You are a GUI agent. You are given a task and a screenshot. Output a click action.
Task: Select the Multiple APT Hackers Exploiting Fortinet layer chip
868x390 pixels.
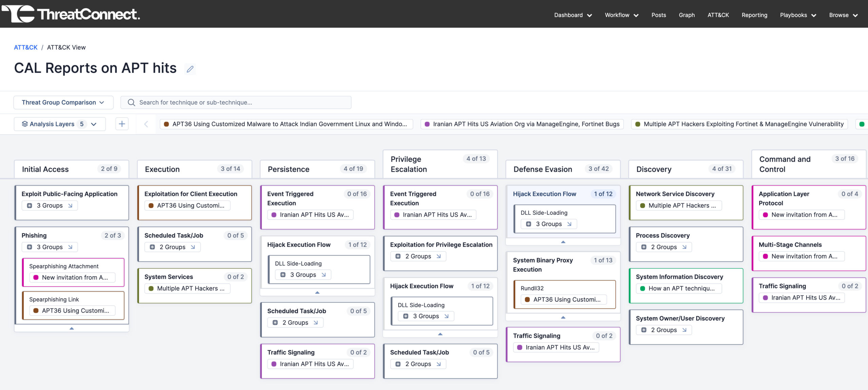739,124
